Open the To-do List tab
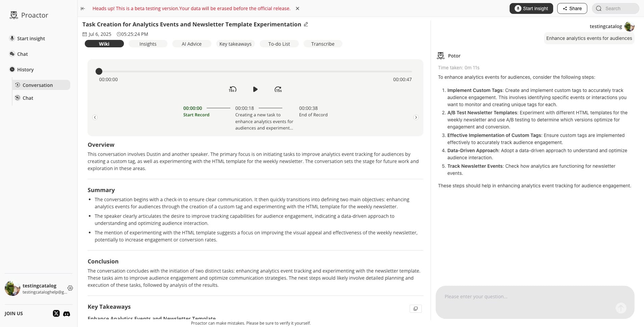 tap(279, 44)
